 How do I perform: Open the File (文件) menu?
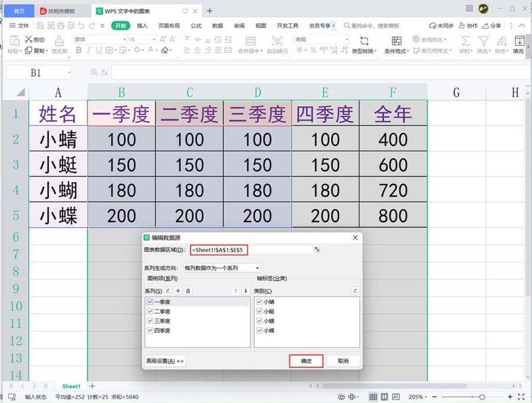click(x=20, y=25)
